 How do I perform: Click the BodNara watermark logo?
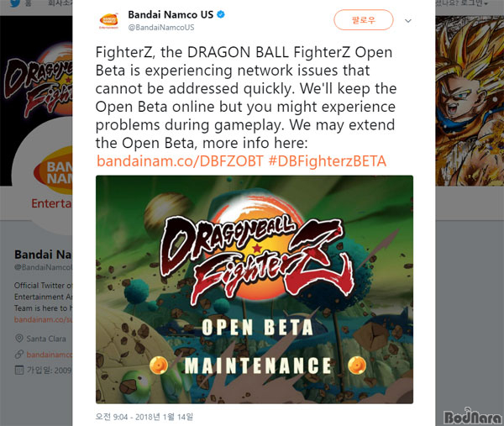[x=472, y=417]
